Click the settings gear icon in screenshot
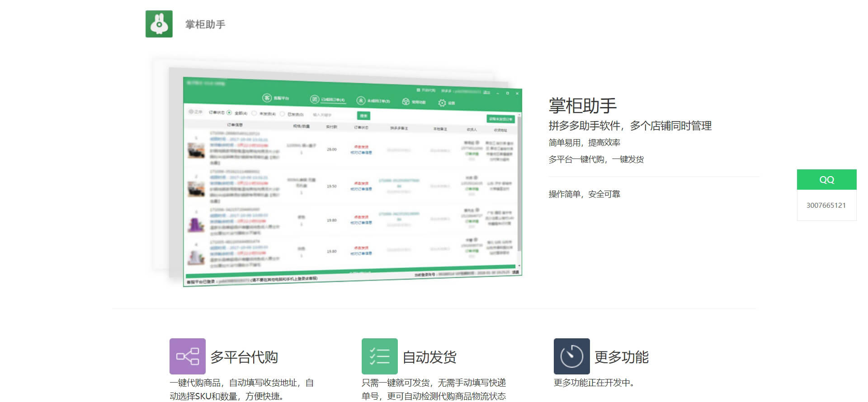Viewport: 868px width, 402px height. pyautogui.click(x=442, y=103)
